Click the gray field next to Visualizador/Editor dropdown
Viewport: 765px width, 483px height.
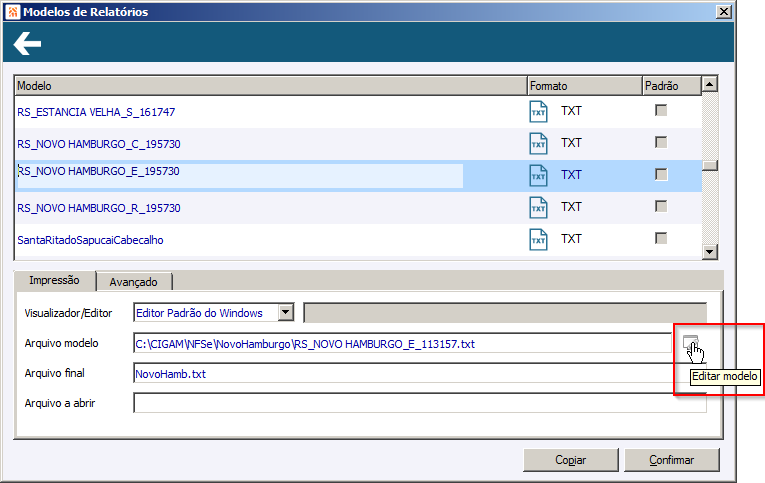[505, 313]
